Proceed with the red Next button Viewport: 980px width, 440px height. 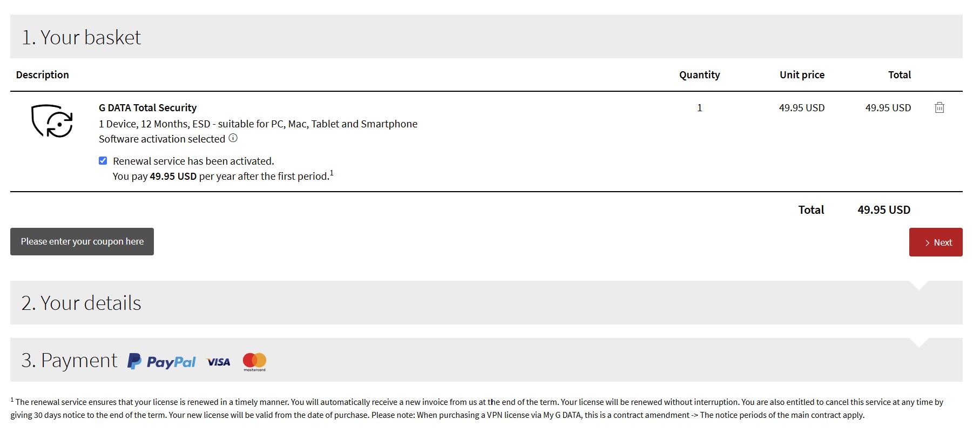[936, 242]
